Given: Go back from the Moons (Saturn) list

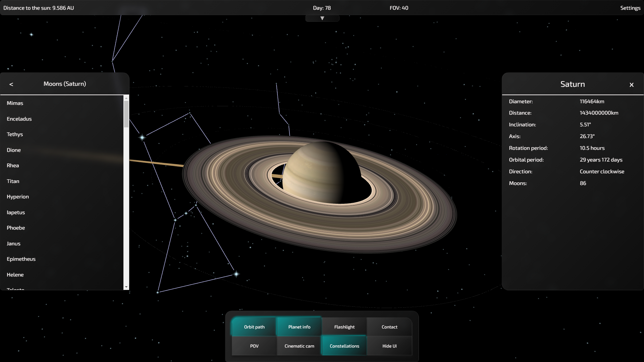Looking at the screenshot, I should (11, 84).
